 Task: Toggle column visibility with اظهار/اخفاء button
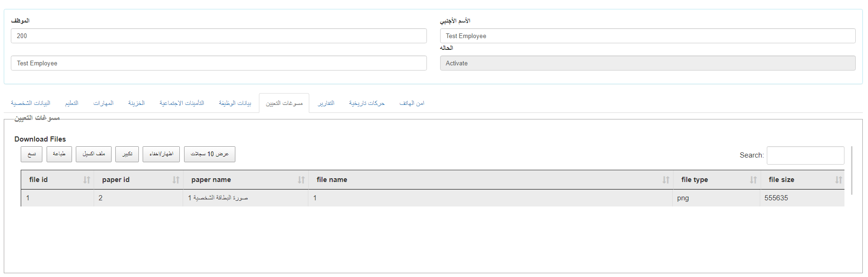161,154
